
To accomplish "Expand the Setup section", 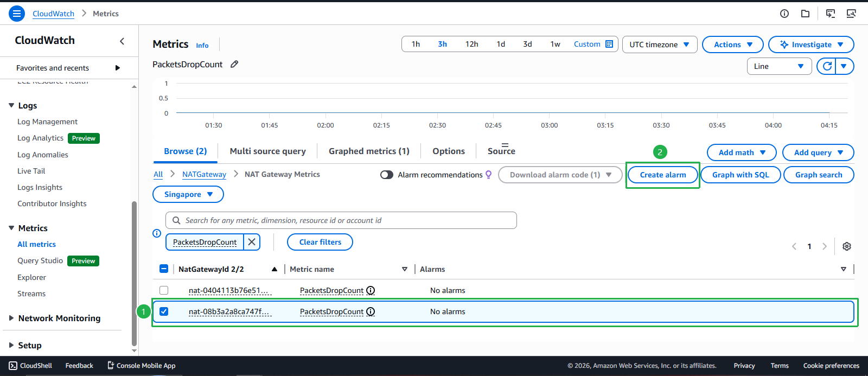I will pos(11,345).
